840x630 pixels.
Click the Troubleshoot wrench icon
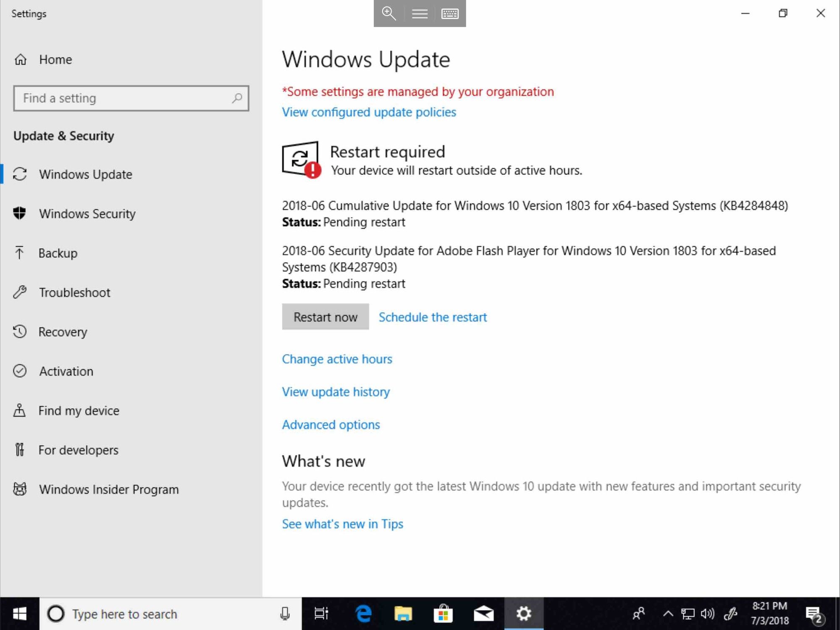(20, 292)
